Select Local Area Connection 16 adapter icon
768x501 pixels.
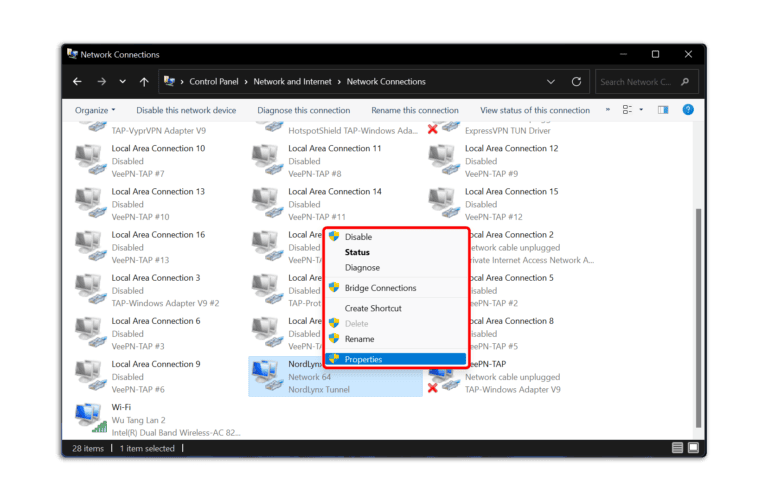[91, 246]
